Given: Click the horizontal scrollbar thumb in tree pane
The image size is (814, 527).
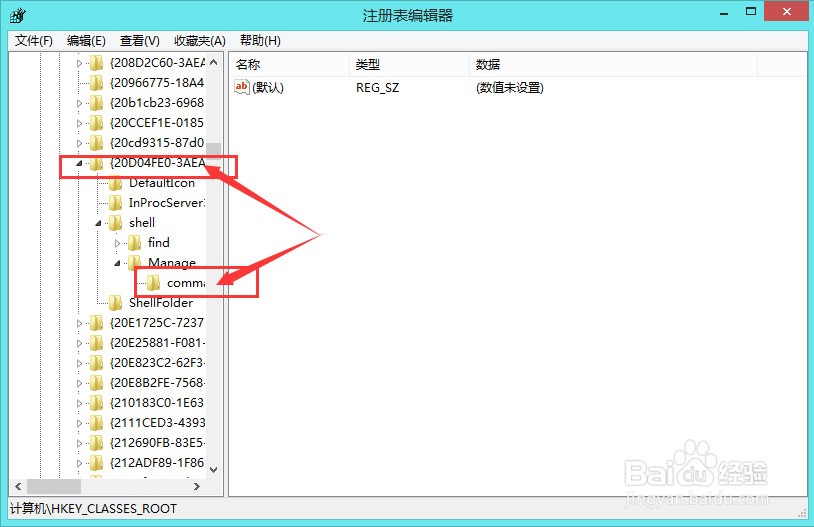Looking at the screenshot, I should (x=54, y=487).
